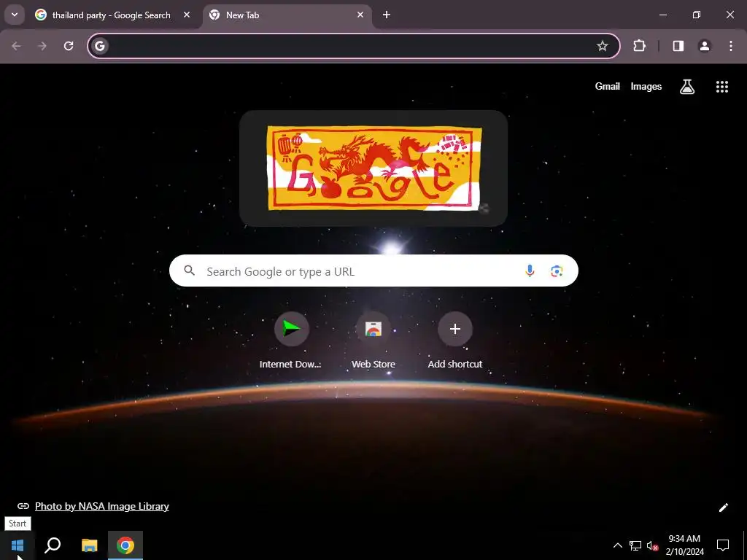Open the Google apps grid
This screenshot has width=747, height=560.
(722, 87)
